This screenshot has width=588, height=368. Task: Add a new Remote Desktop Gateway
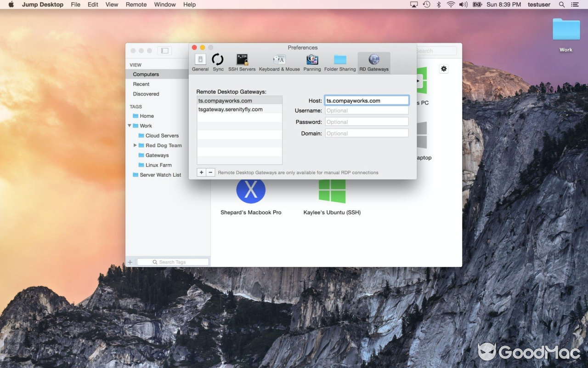(201, 172)
